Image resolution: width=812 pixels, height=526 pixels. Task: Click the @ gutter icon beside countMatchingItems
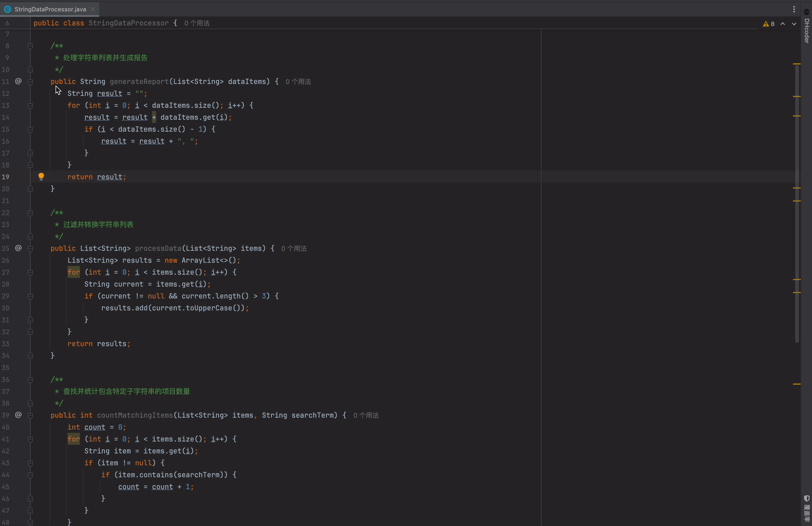[x=18, y=415]
